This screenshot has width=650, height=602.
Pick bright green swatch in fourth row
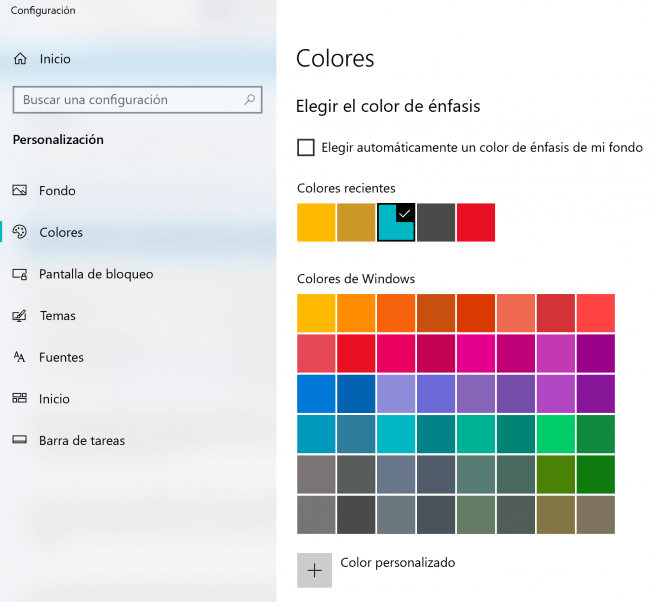[x=556, y=434]
